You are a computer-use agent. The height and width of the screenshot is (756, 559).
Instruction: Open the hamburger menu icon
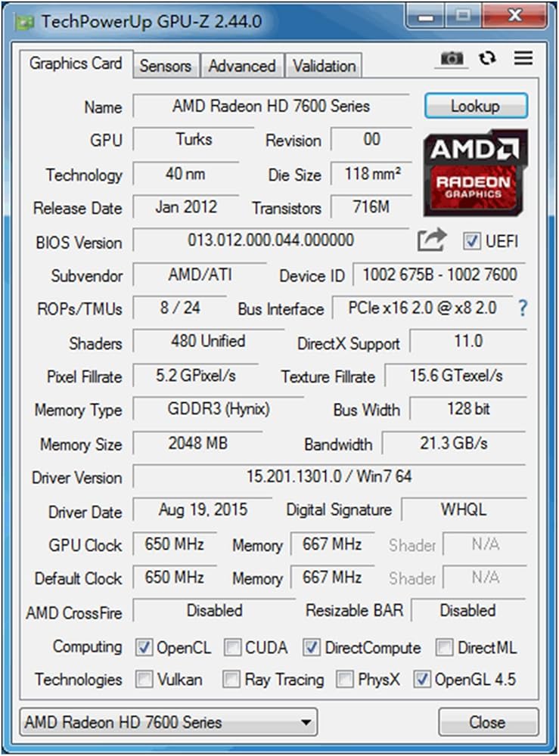(523, 58)
